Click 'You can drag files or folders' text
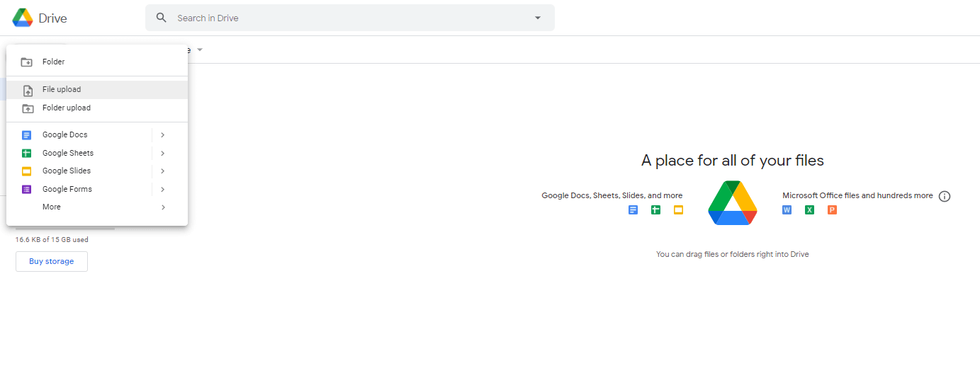 click(733, 254)
